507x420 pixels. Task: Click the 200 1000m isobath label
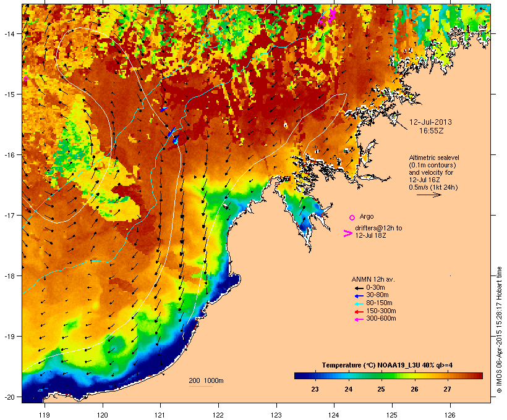[206, 380]
